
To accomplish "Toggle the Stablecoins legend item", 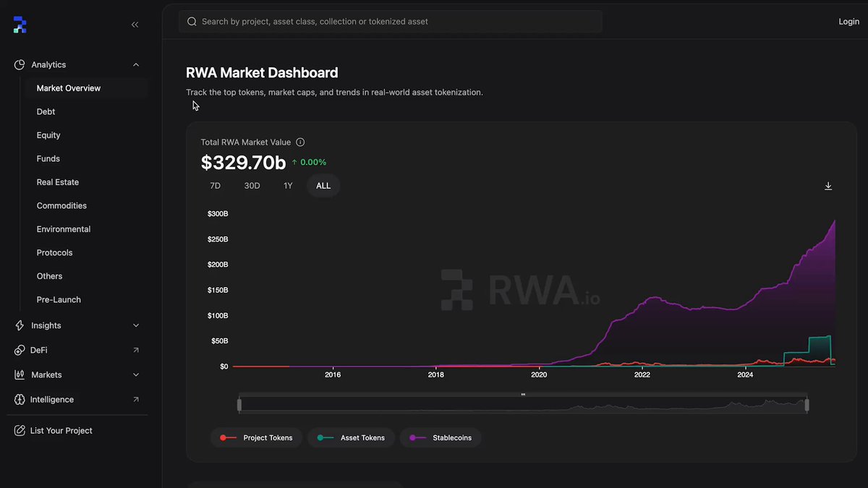I will (440, 437).
